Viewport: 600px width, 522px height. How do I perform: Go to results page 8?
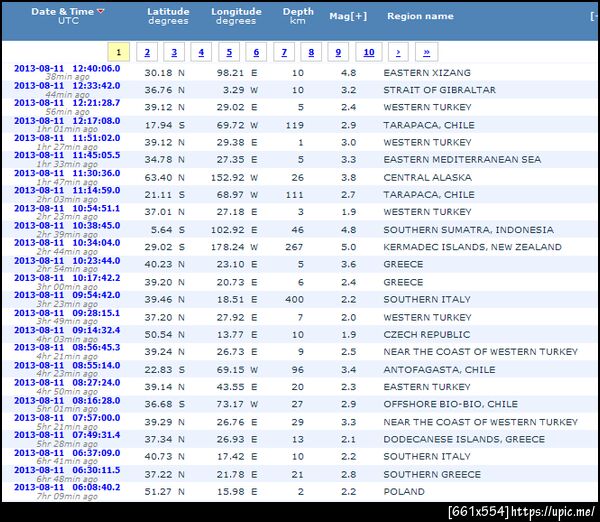311,52
